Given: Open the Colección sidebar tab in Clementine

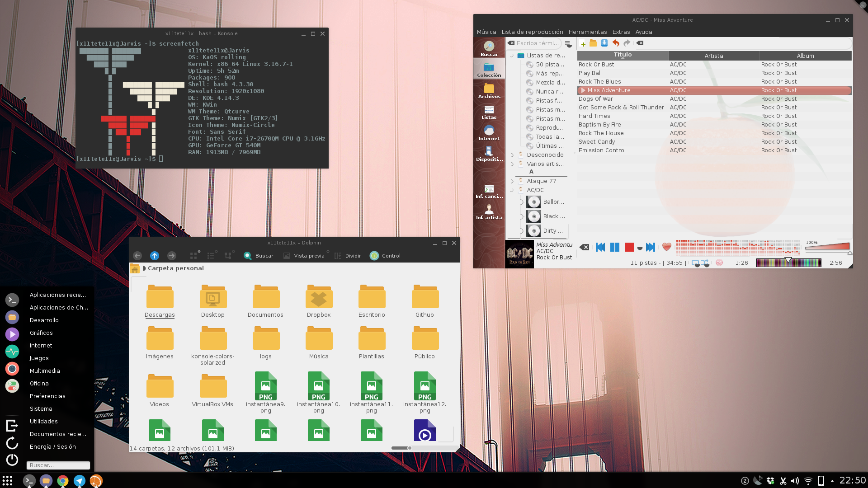Looking at the screenshot, I should pyautogui.click(x=489, y=70).
